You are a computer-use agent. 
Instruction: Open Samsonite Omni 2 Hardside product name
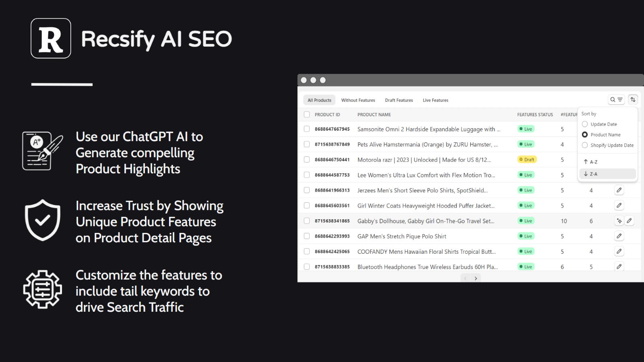[429, 129]
